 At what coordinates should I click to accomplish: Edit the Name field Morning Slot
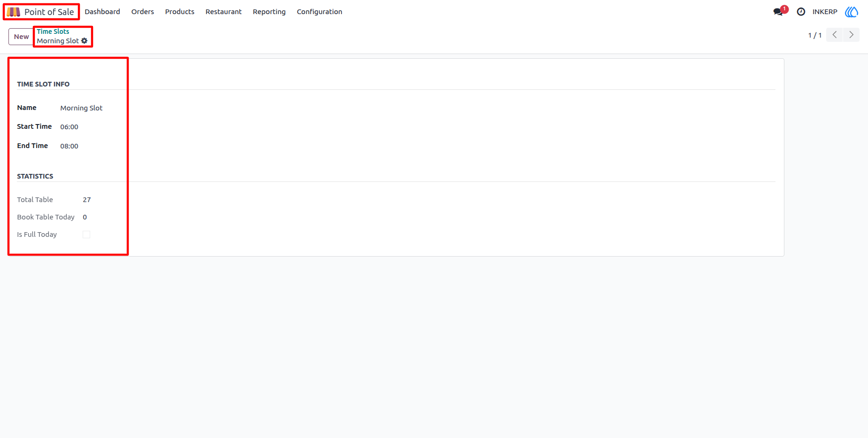tap(81, 108)
